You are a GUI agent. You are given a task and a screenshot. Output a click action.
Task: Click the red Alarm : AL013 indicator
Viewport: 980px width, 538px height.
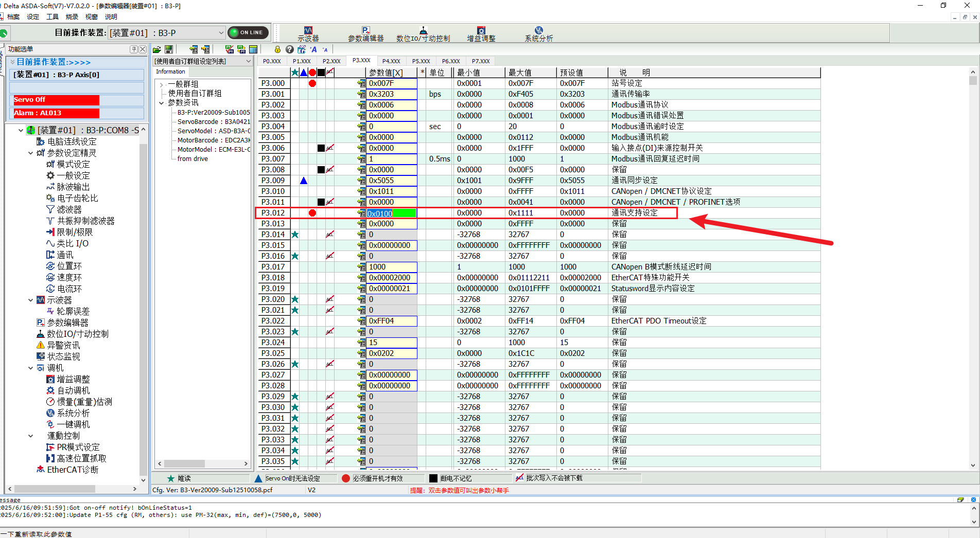click(56, 113)
